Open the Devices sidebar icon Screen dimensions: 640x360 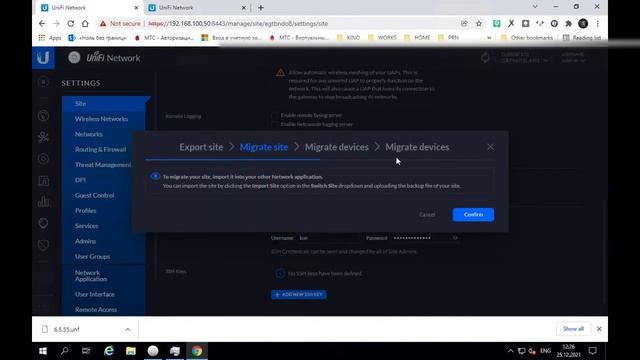click(43, 159)
